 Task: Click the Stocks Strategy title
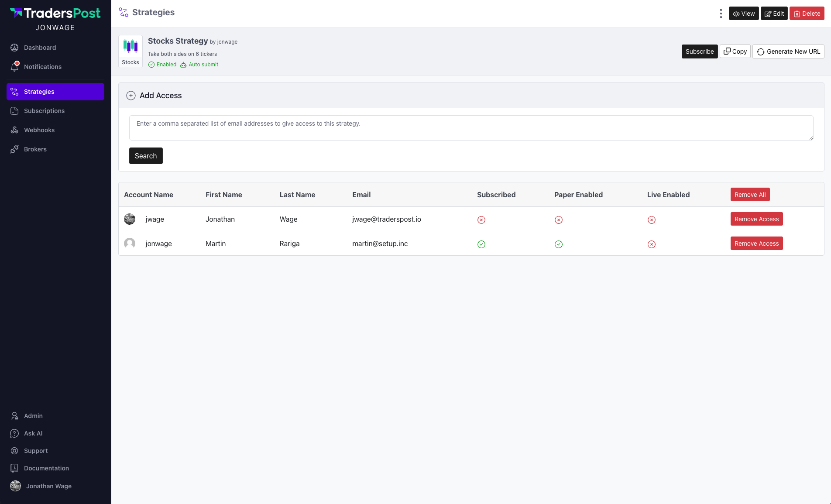(x=178, y=41)
